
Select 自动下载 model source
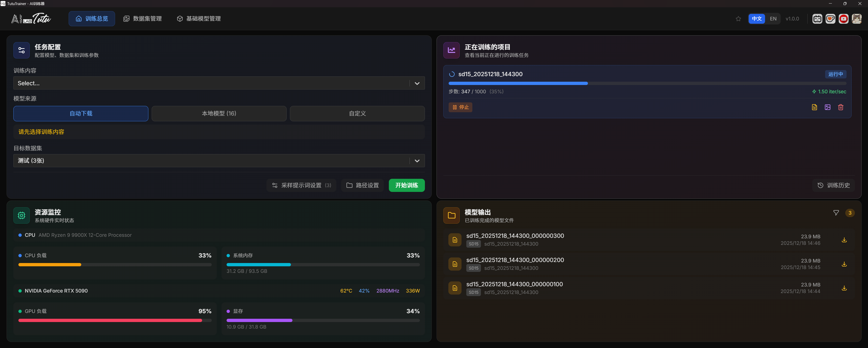click(81, 113)
